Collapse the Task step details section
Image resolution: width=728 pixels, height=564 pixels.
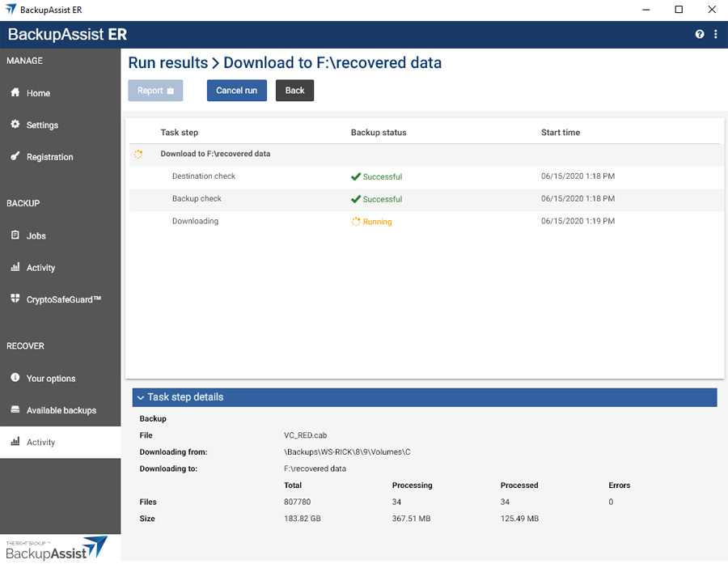425,397
